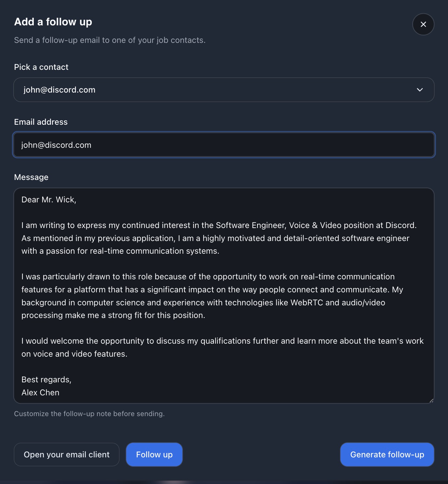Click the paragraph starting 'I was particularly drawn'

coord(208,296)
